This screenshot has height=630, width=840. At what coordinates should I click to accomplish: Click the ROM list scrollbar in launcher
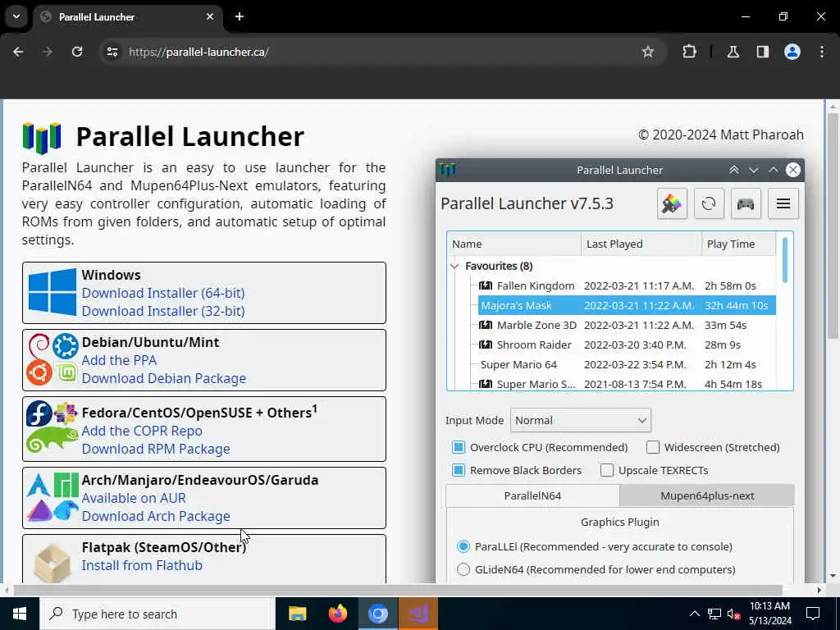pos(785,260)
